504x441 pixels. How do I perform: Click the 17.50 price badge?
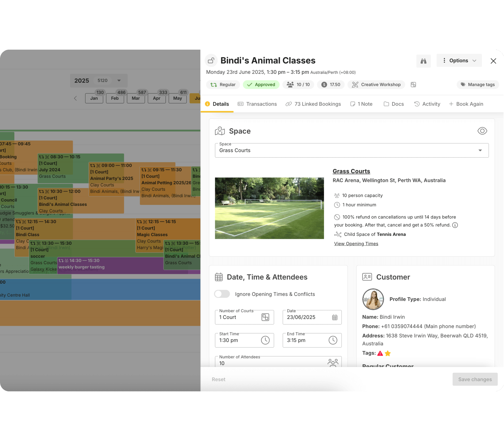point(331,85)
